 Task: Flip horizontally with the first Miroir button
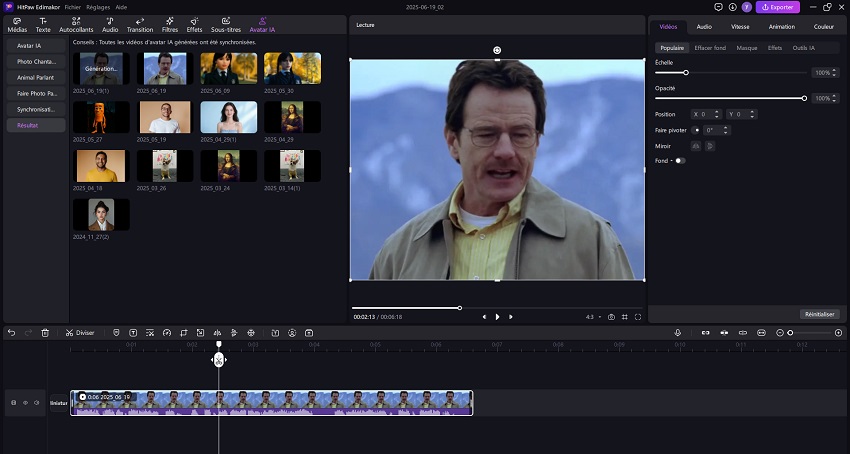(x=696, y=146)
